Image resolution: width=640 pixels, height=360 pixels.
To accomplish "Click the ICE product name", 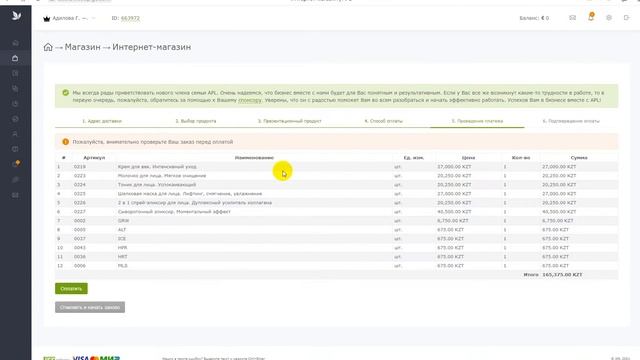I will click(122, 239).
